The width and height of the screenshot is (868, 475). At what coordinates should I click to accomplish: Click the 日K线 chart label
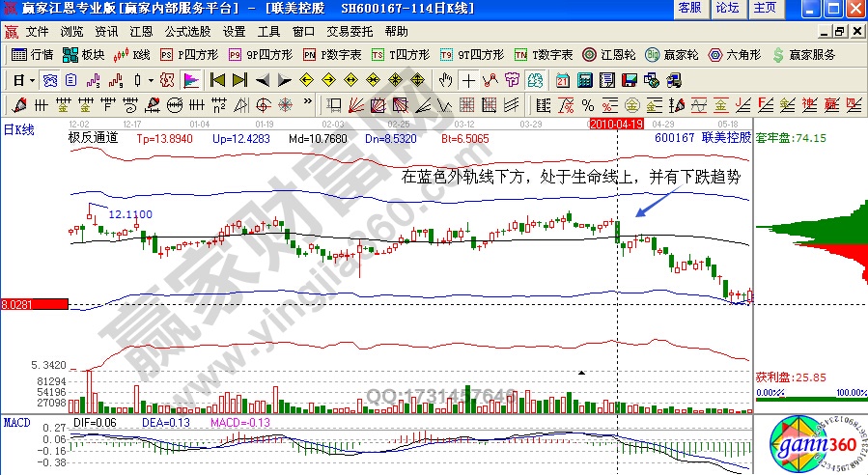pyautogui.click(x=18, y=130)
